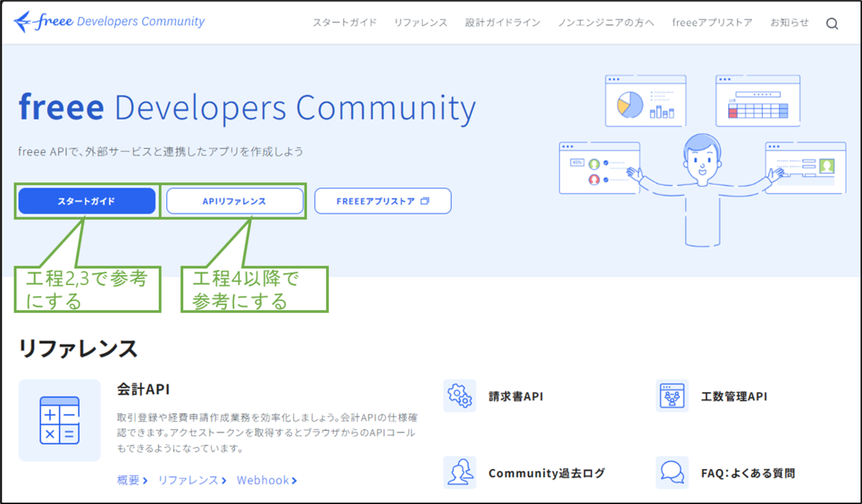Click the APIリファレンス button
Viewport: 862px width, 504px height.
pyautogui.click(x=234, y=201)
